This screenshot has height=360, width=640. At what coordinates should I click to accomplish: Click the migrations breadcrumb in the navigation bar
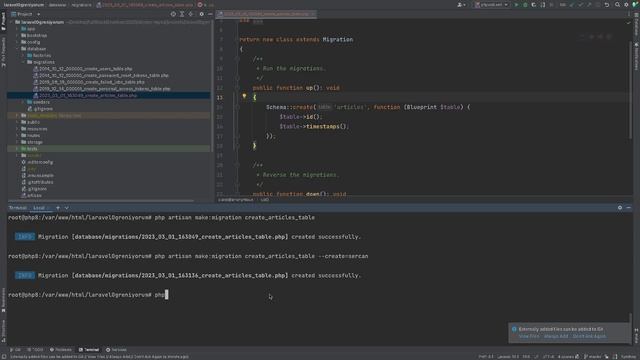(x=81, y=5)
